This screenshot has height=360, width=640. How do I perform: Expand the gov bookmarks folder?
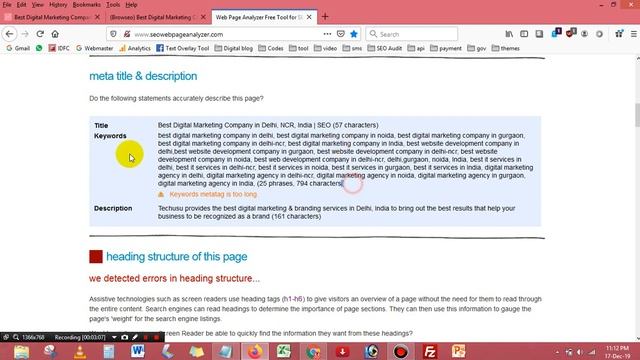(x=477, y=48)
